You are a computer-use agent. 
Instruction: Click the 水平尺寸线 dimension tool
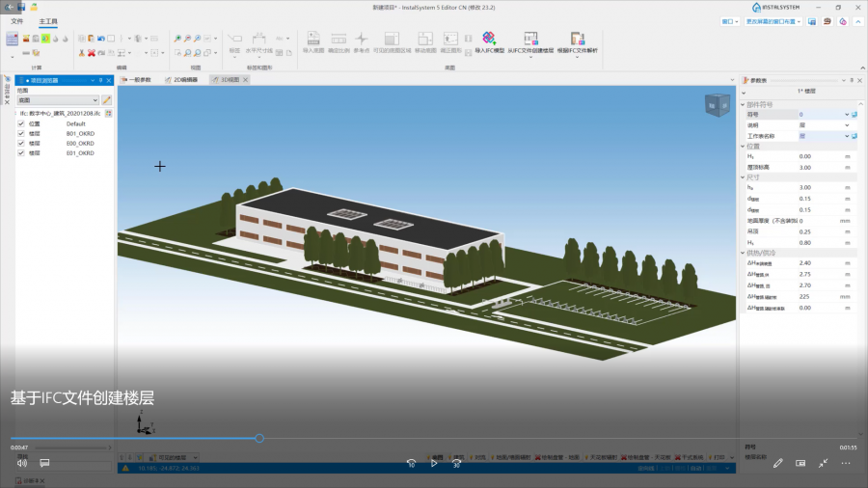click(258, 39)
